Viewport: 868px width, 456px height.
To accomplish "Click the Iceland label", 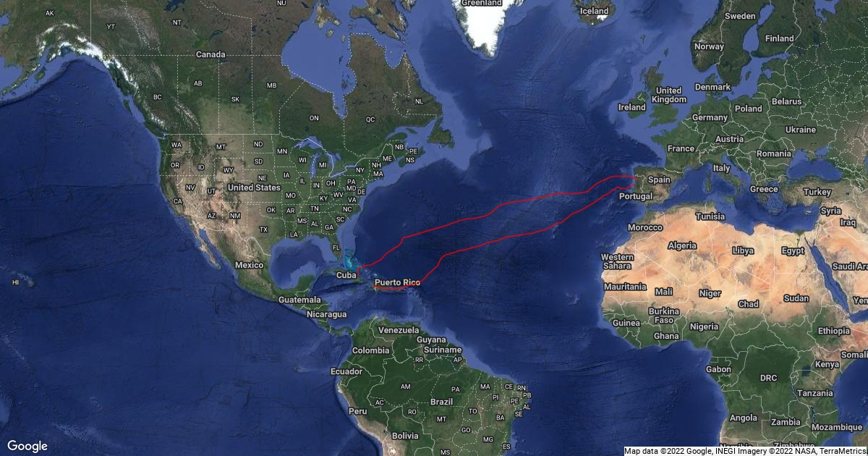I will (595, 11).
